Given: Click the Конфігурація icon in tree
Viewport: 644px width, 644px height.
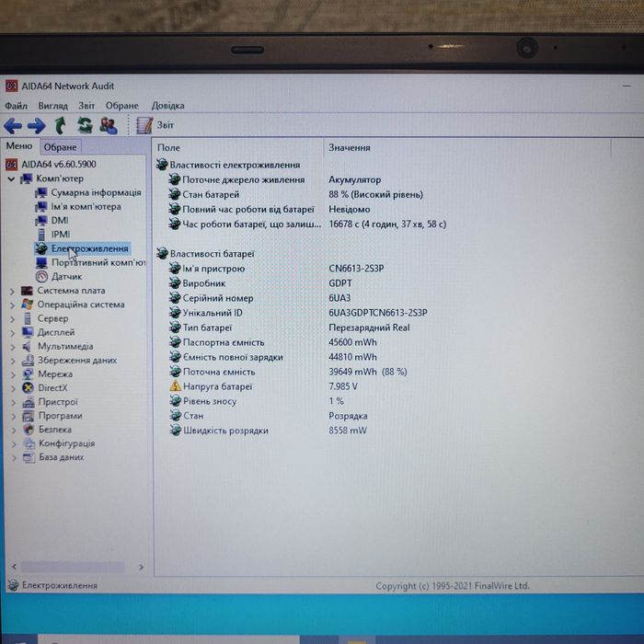Looking at the screenshot, I should pyautogui.click(x=29, y=443).
